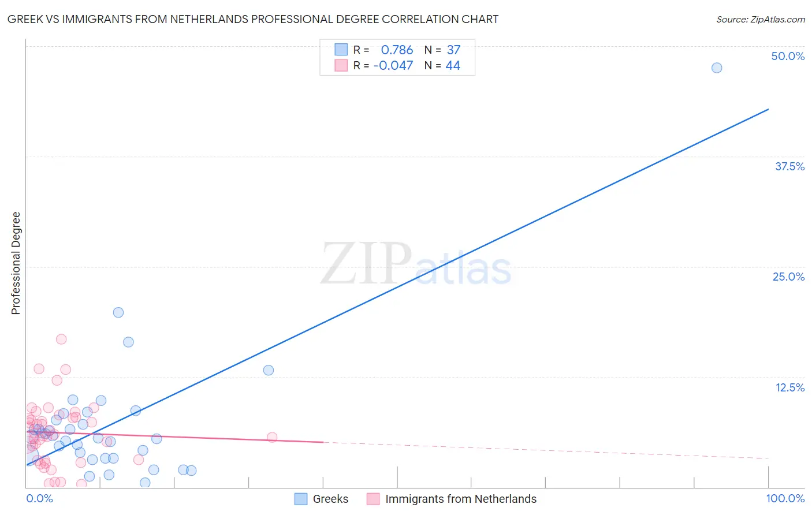Click the N = 44 value in legend
The width and height of the screenshot is (812, 515).
click(x=442, y=65)
